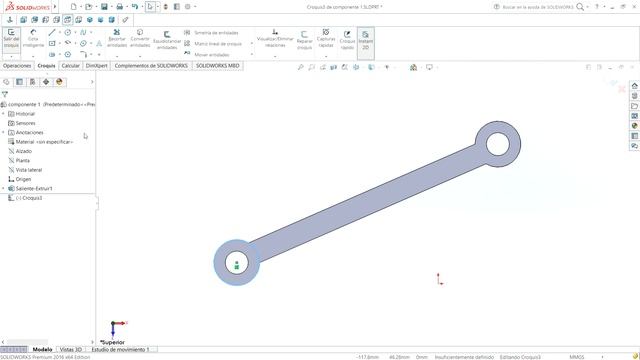Viewport: 640px width, 360px height.
Task: Switch to the Croquis tab
Action: (46, 66)
